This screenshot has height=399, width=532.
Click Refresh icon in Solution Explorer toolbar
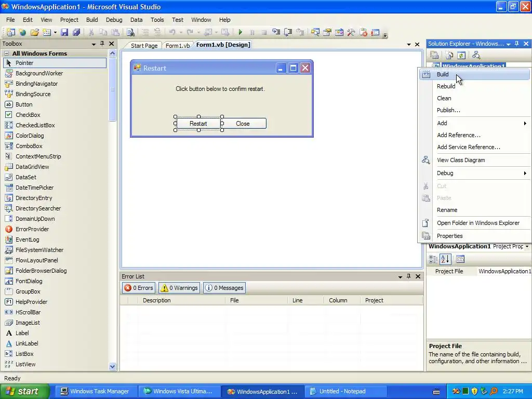coord(461,55)
